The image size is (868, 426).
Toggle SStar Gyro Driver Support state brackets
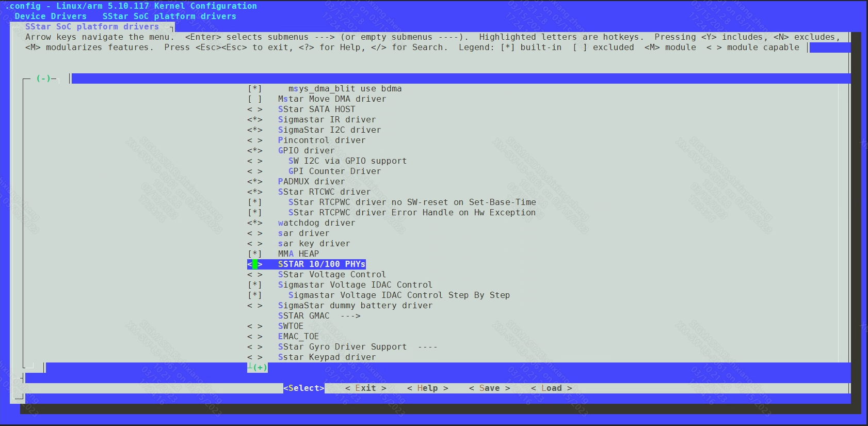click(255, 347)
